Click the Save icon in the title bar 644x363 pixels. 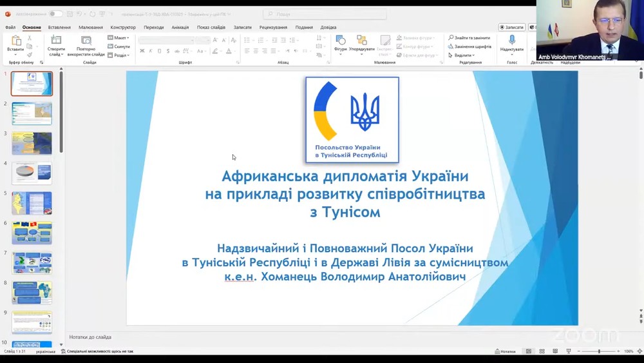click(x=70, y=14)
